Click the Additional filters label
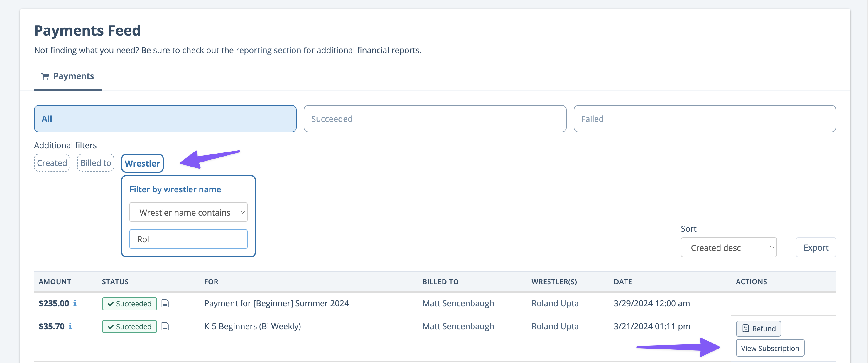 [x=65, y=145]
